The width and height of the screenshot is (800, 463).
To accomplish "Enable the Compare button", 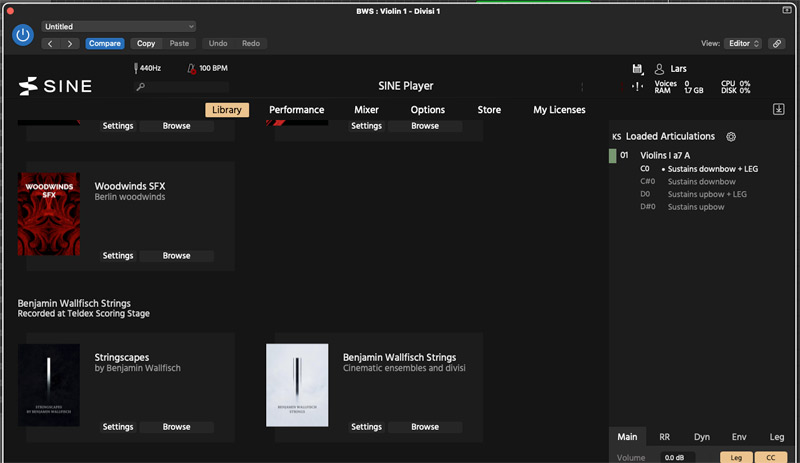I will (x=105, y=44).
